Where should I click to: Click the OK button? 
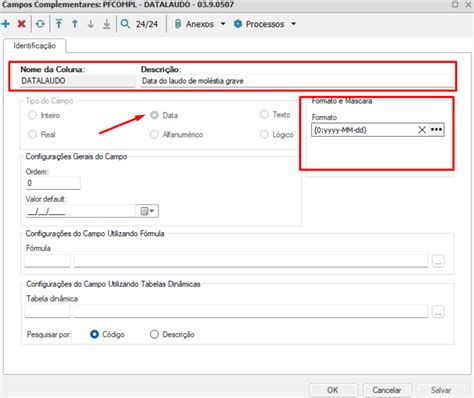click(333, 390)
